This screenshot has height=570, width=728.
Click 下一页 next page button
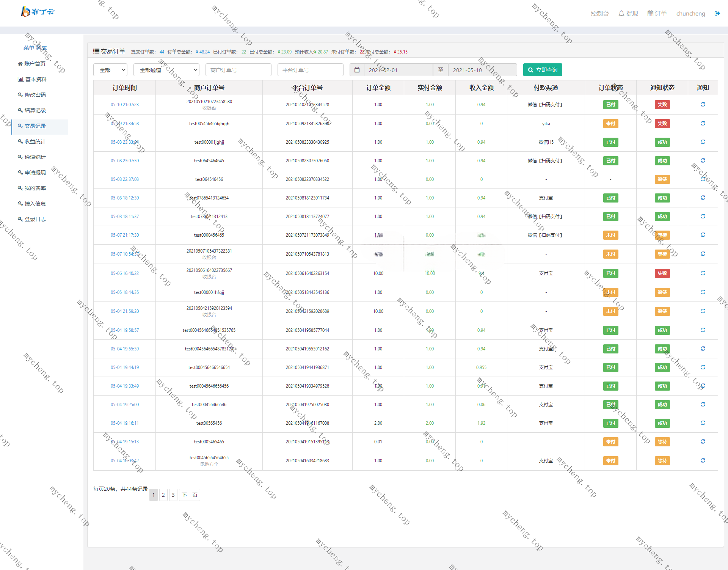coord(190,495)
